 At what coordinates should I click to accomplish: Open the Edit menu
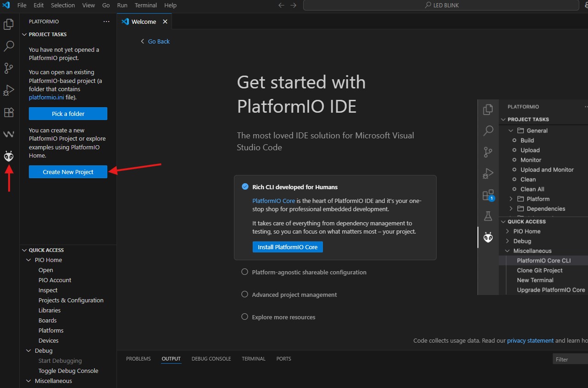39,5
